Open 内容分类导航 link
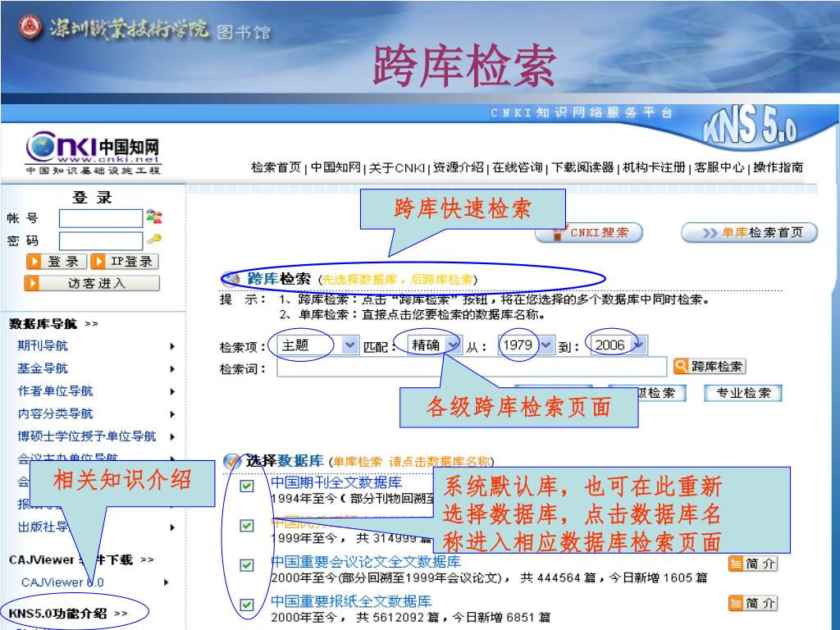840x630 pixels. click(x=55, y=413)
